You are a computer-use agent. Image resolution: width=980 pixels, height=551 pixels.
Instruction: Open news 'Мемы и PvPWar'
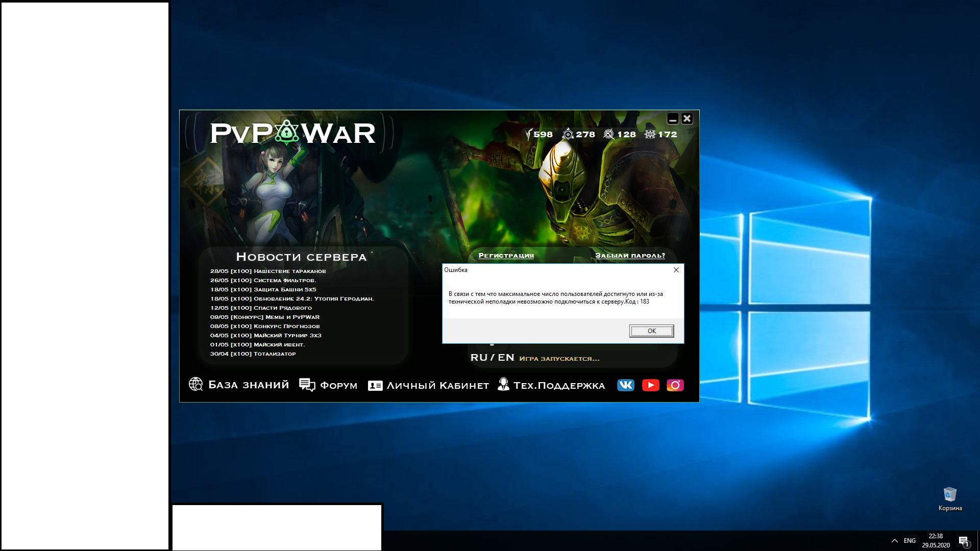[265, 317]
